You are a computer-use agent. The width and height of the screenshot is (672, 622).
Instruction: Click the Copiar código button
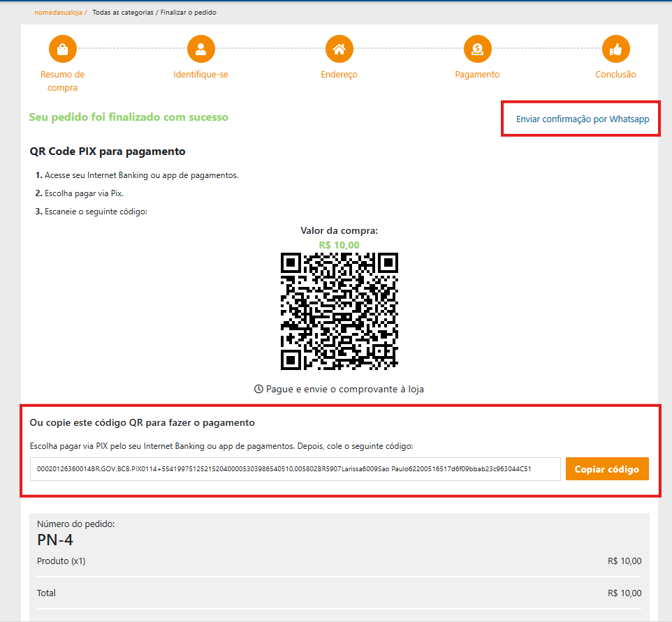pos(607,469)
